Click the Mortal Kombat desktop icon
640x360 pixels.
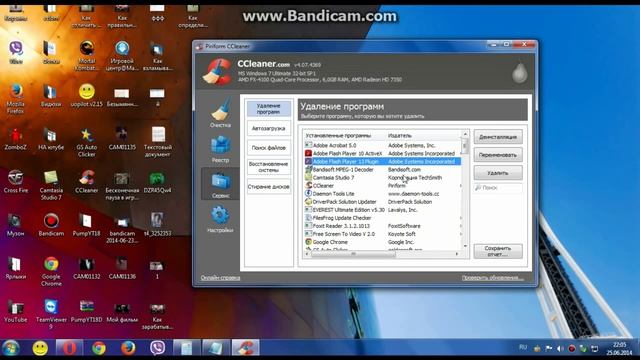[87, 55]
